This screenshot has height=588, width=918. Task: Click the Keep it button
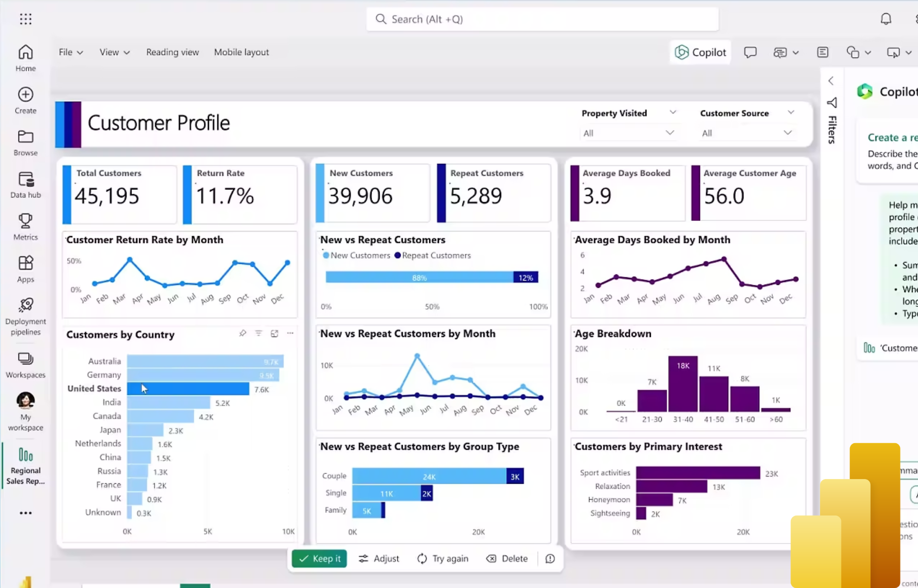(x=319, y=558)
